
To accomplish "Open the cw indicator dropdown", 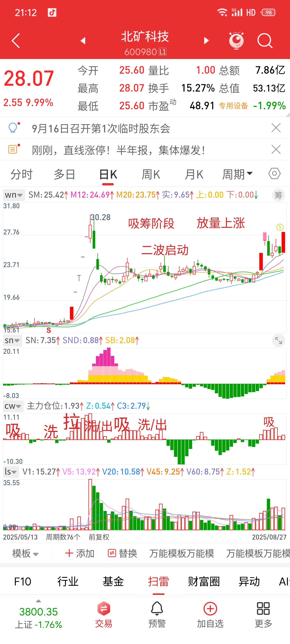I will pyautogui.click(x=13, y=406).
